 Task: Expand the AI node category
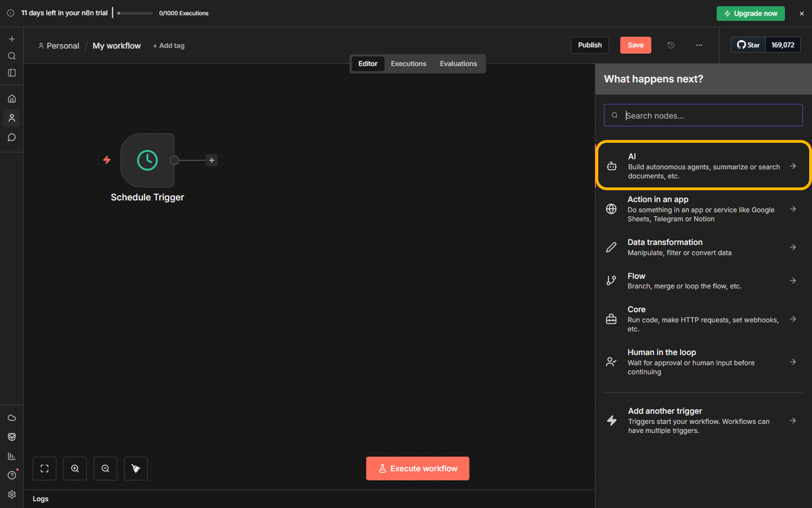[x=703, y=165]
